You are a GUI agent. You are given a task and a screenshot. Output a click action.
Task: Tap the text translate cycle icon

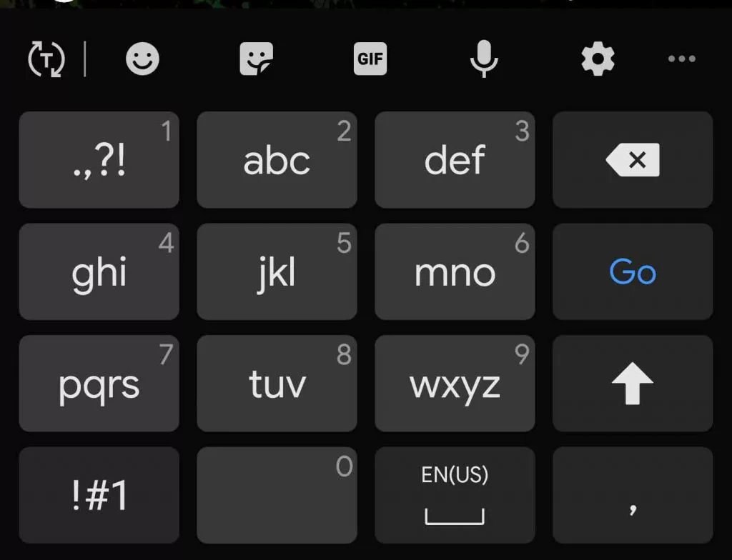(46, 59)
